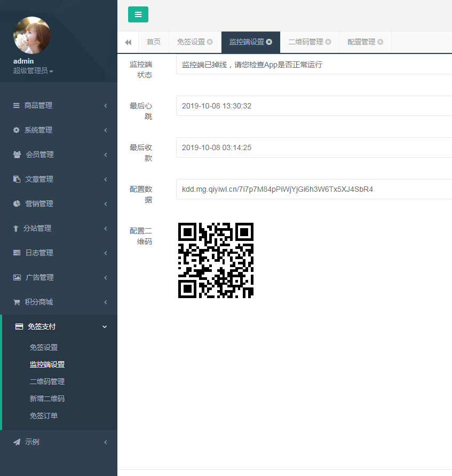Select the 监控端设置 tab
This screenshot has height=476, width=452.
click(247, 42)
